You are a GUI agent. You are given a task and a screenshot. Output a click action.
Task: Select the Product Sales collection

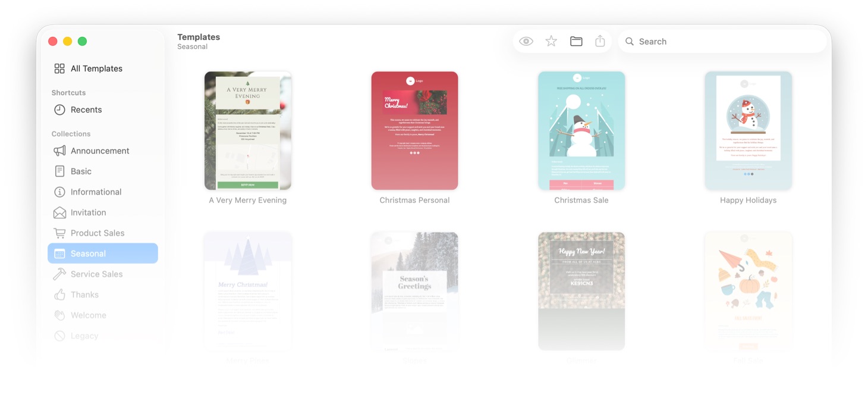98,233
